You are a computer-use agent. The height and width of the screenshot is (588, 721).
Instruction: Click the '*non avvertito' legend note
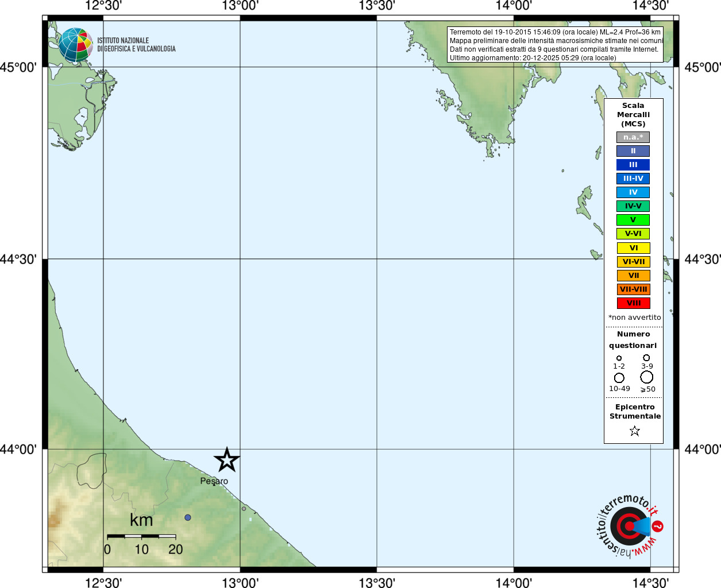point(634,318)
